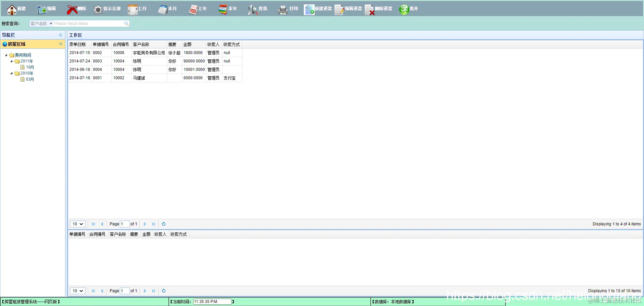The height and width of the screenshot is (306, 644).
Task: Go to first page in upper grid
Action: click(x=93, y=224)
